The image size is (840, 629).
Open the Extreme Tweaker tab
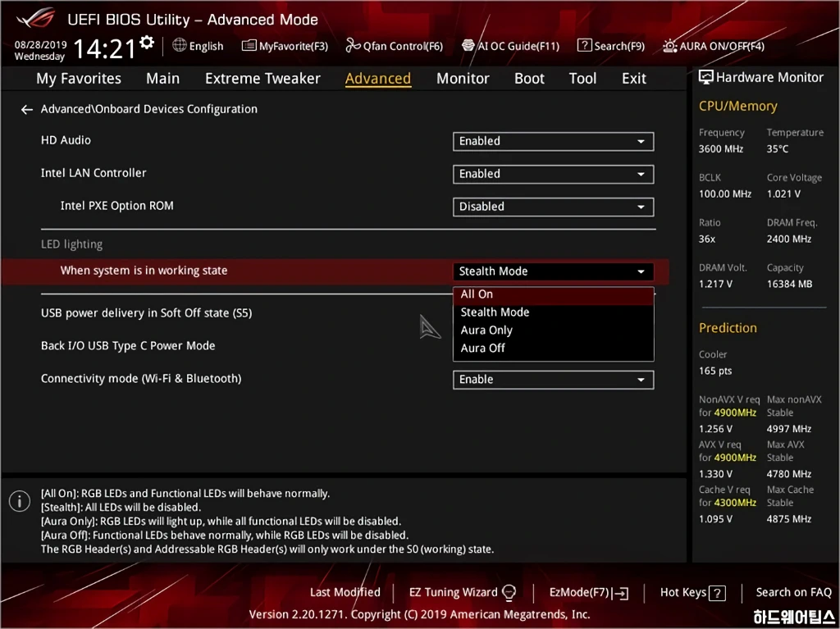pos(262,79)
